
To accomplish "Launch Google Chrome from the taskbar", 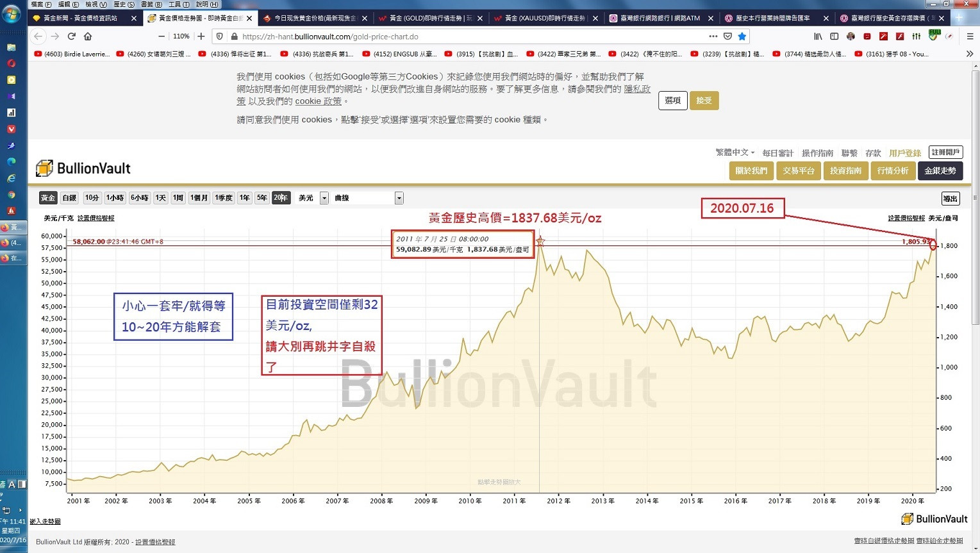I will tap(11, 195).
